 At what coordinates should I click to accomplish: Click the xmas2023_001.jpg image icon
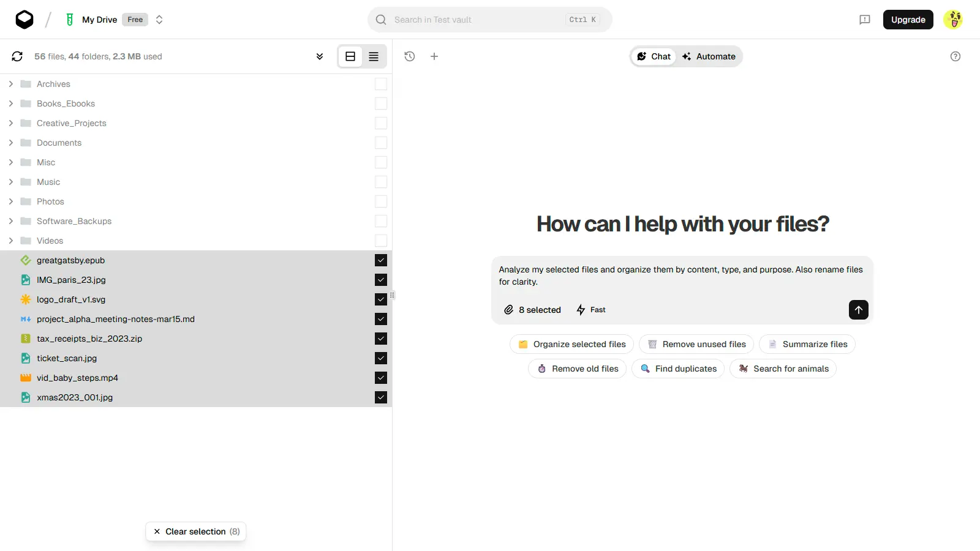pos(26,397)
